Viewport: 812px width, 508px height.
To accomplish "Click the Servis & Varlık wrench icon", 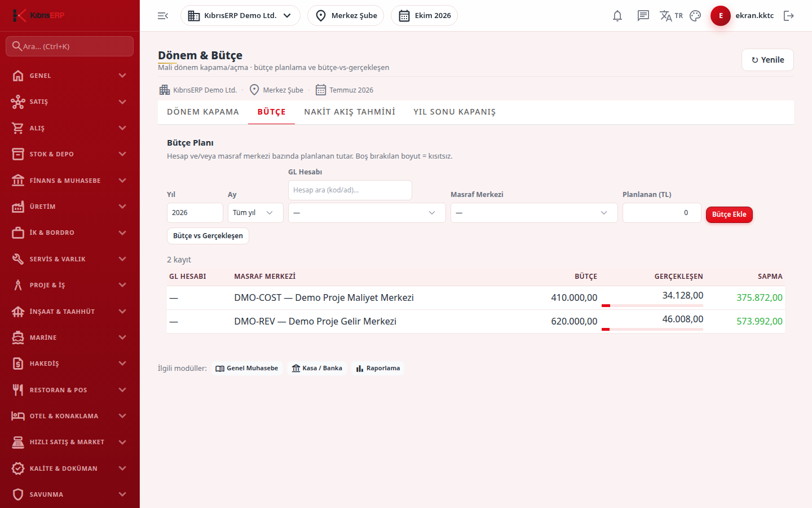I will tap(18, 259).
